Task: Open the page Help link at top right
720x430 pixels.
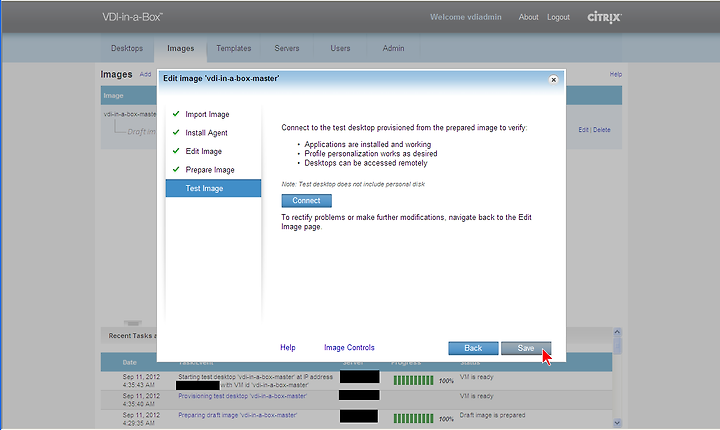Action: click(616, 74)
